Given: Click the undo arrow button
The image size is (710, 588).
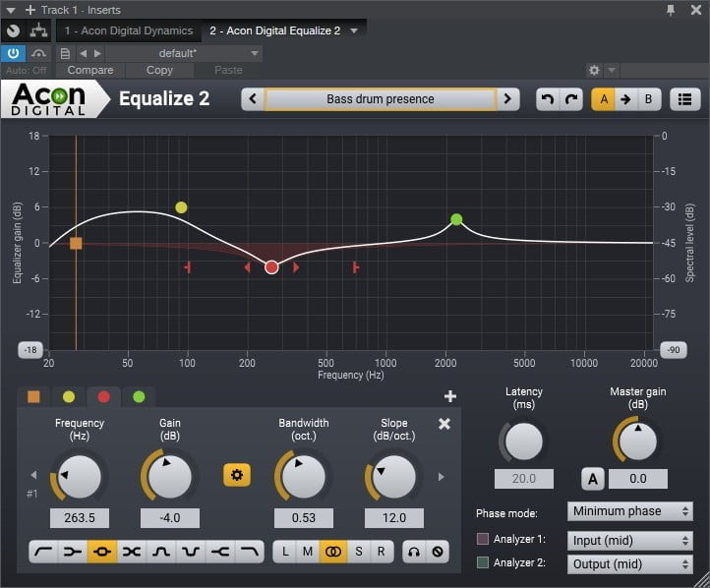Looking at the screenshot, I should [x=548, y=99].
